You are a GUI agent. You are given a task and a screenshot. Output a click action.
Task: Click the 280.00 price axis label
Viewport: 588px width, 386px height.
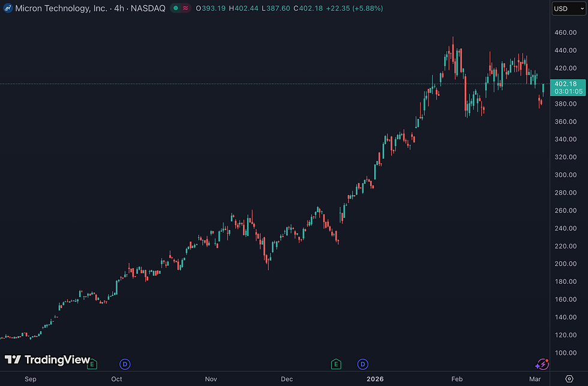[565, 193]
